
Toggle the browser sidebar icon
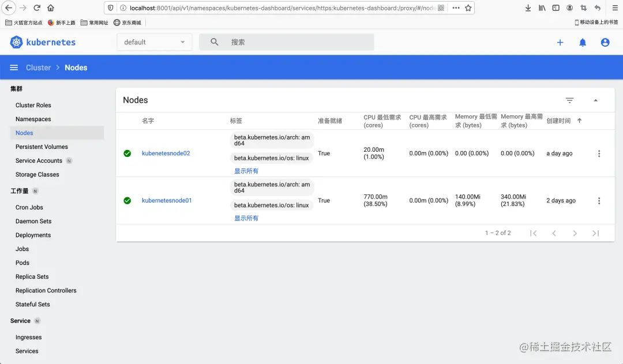pyautogui.click(x=556, y=7)
